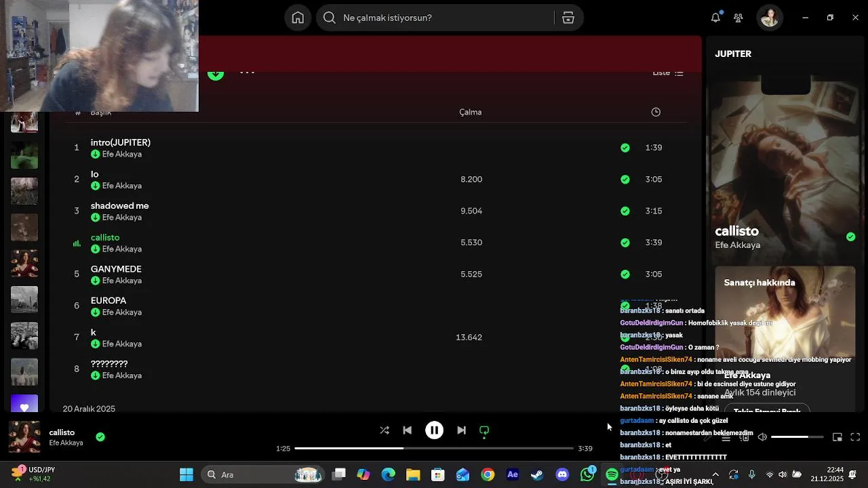Screen dimensions: 868x488
Task: Open WhatsApp from taskbar
Action: pos(587,475)
